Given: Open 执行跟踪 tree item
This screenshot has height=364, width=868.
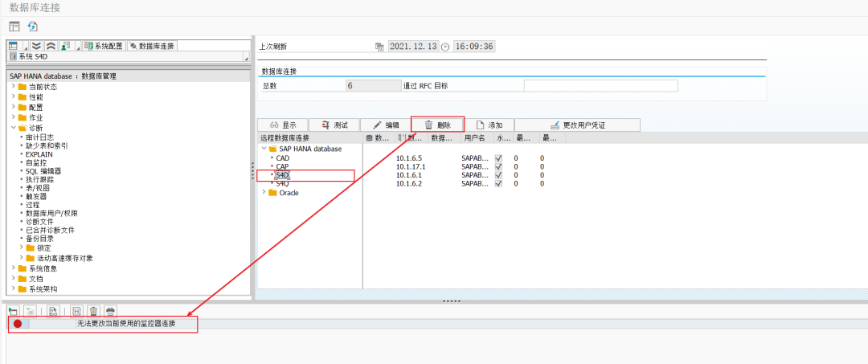Looking at the screenshot, I should click(39, 179).
